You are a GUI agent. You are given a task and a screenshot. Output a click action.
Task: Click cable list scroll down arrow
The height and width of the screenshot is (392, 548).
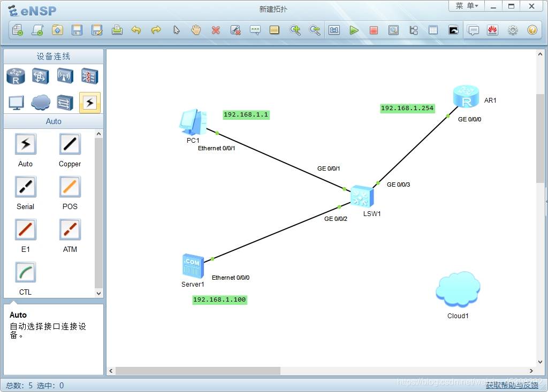click(x=99, y=294)
